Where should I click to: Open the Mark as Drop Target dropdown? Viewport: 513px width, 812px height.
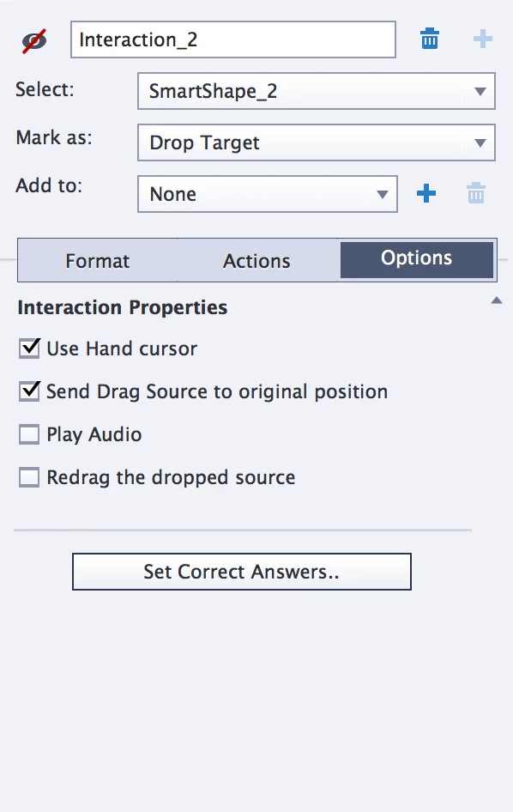tap(317, 142)
